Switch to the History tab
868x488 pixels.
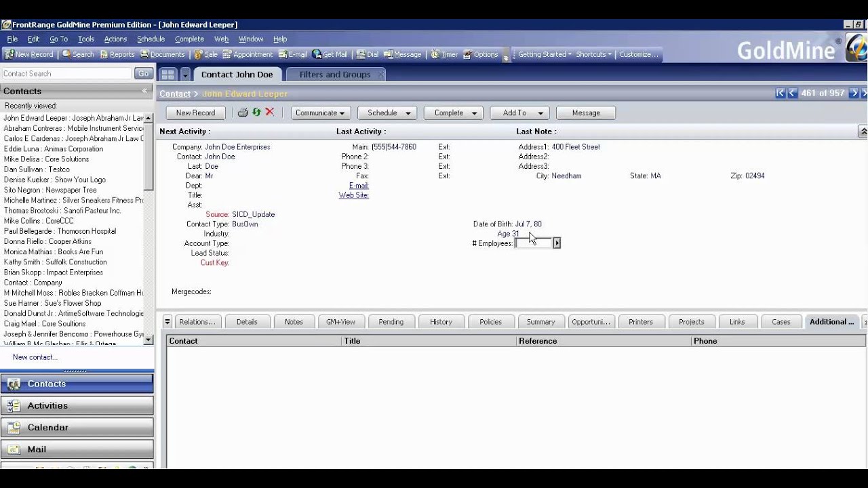tap(441, 322)
